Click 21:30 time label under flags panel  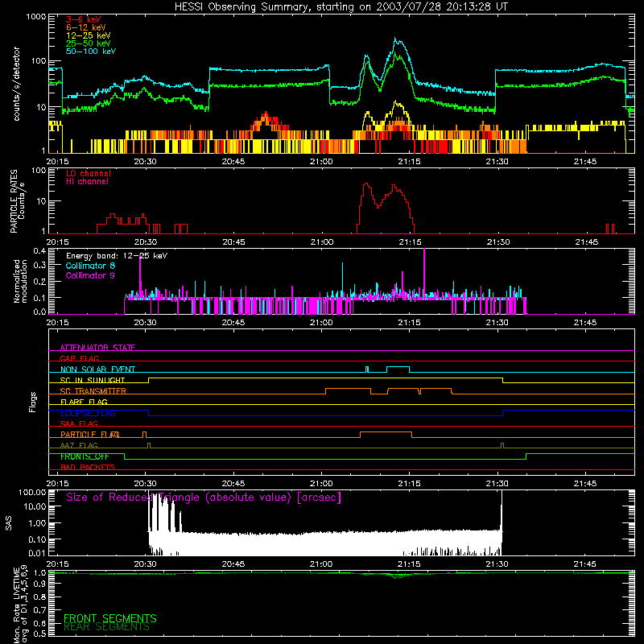pos(497,484)
